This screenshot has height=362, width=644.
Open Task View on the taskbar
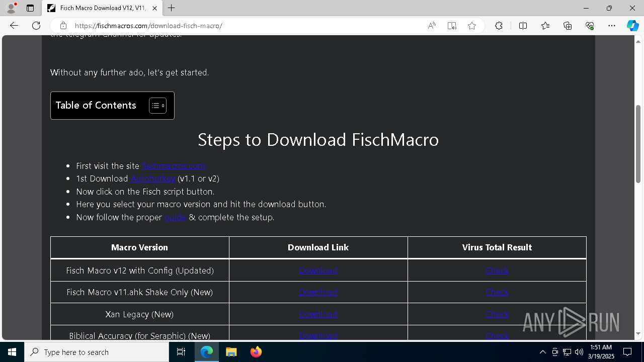pyautogui.click(x=181, y=352)
